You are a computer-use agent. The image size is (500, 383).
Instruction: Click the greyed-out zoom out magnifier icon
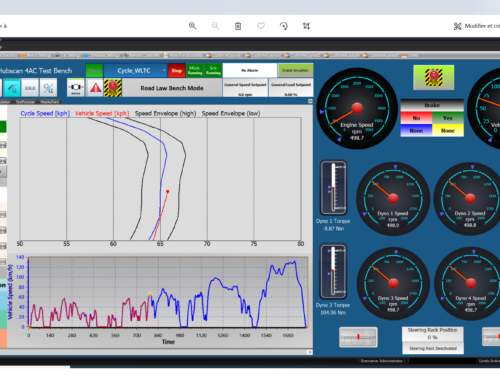(215, 26)
